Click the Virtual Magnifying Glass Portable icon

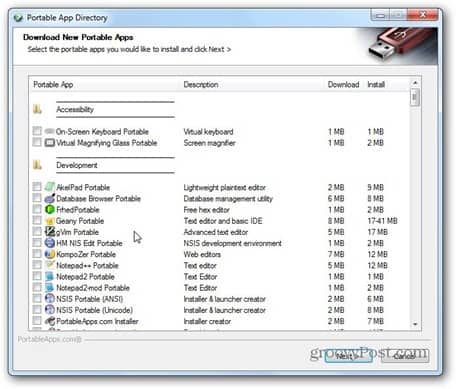click(49, 143)
